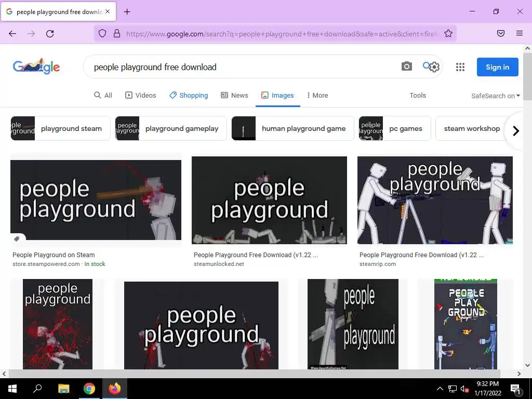The height and width of the screenshot is (399, 532).
Task: Switch to the All results tab
Action: (x=103, y=96)
